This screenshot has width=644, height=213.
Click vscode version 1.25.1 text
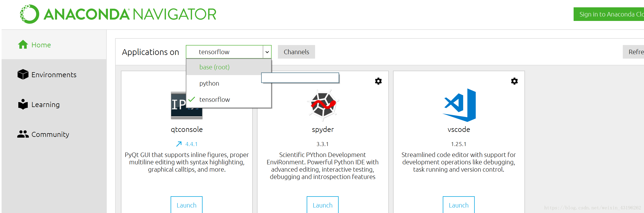click(x=458, y=144)
